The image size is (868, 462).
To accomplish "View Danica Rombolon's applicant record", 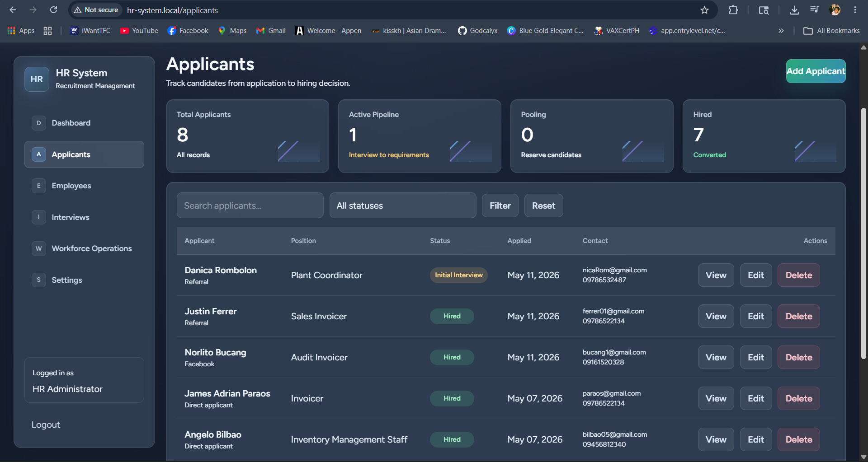I will 716,275.
